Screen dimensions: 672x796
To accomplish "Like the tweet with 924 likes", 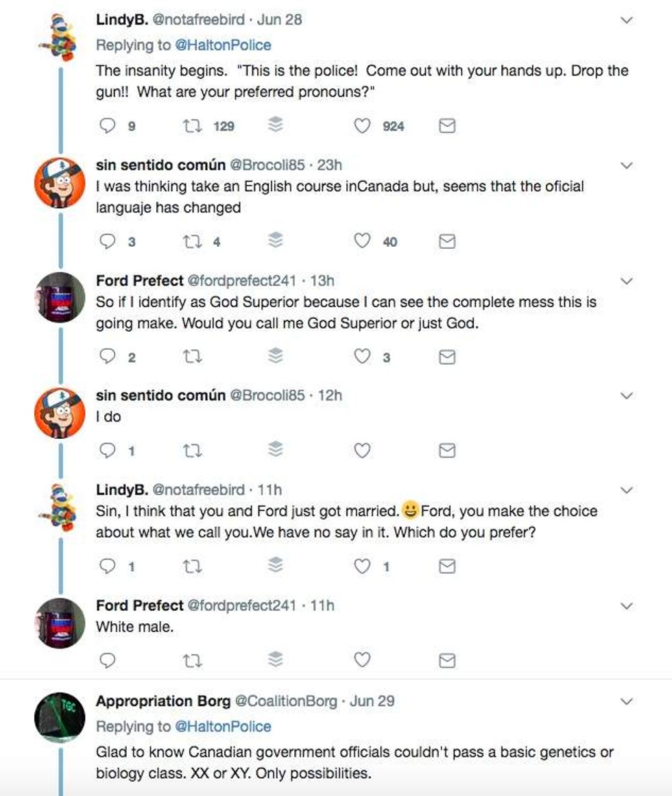I will point(362,126).
